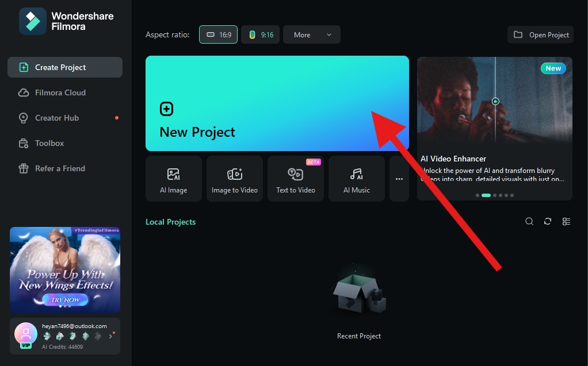This screenshot has width=588, height=366.
Task: Start a New Project
Action: pos(277,103)
